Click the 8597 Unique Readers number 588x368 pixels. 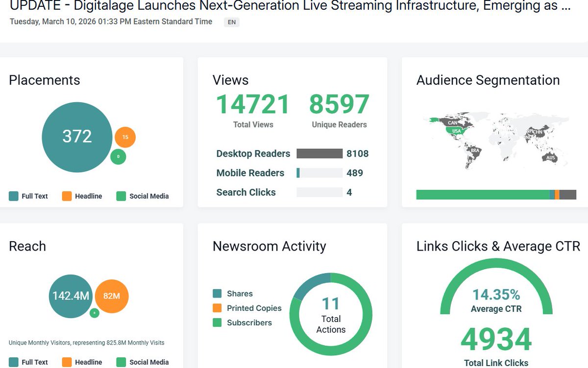click(x=339, y=104)
